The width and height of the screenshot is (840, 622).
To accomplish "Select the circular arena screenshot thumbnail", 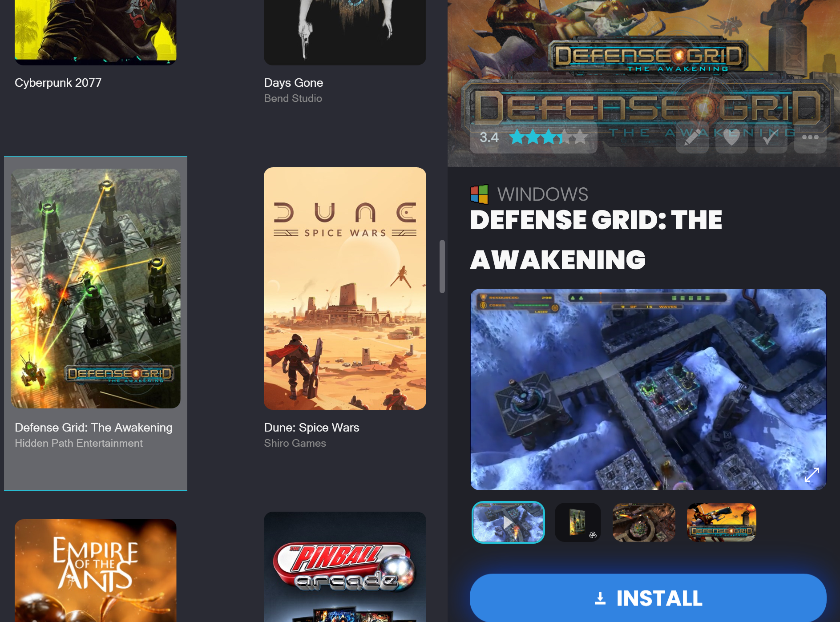I will (644, 522).
